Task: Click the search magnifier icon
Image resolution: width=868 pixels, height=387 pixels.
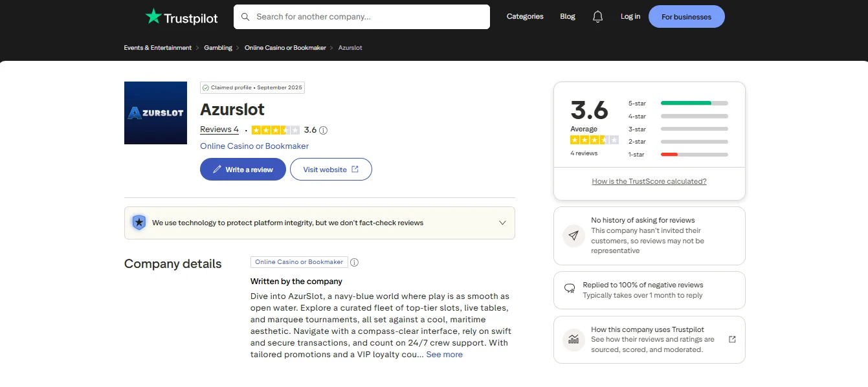Action: click(x=245, y=17)
